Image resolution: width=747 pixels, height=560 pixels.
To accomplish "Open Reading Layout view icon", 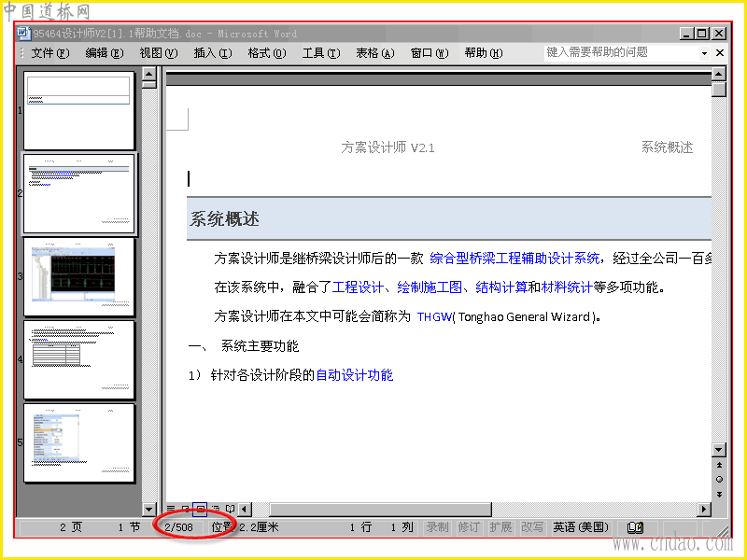I will pos(230,510).
